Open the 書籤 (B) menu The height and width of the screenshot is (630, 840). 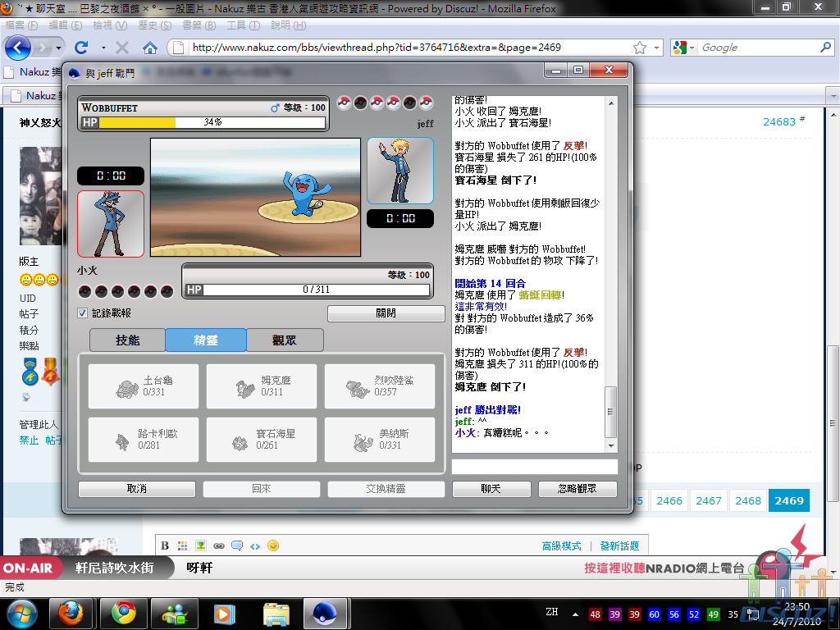199,25
